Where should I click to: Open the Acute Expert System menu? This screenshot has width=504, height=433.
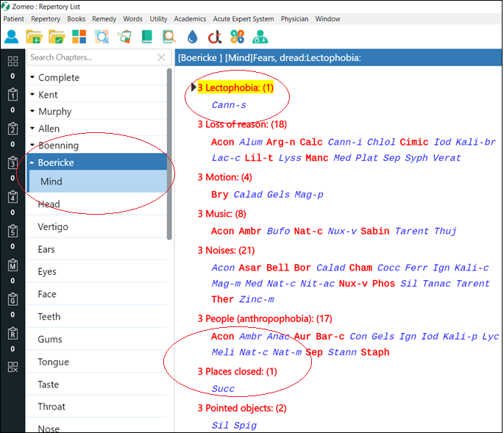point(243,18)
